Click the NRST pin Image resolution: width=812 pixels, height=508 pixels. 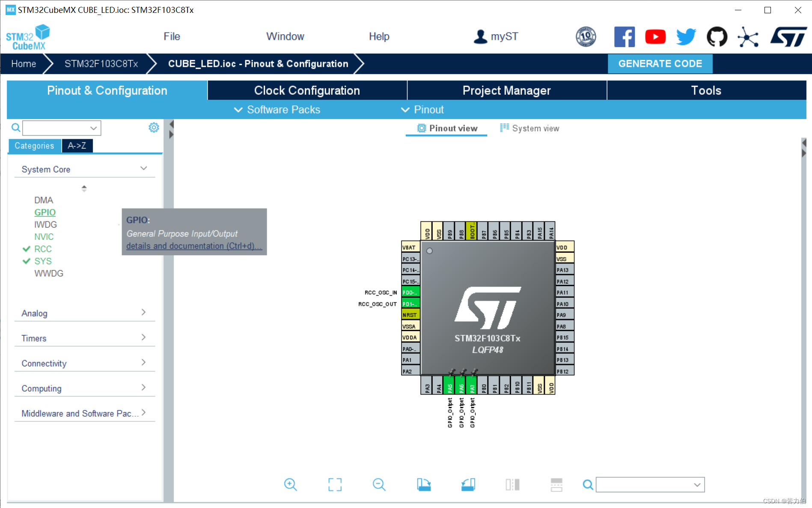410,315
